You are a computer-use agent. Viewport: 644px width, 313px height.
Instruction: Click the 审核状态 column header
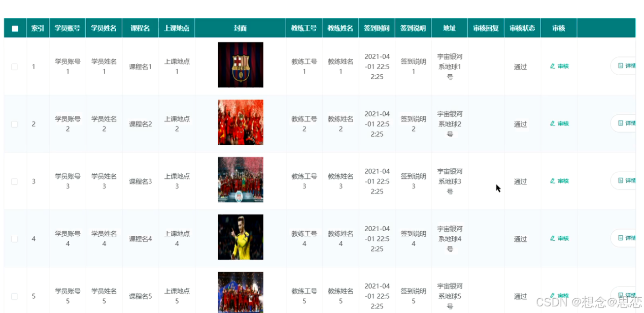[x=522, y=28]
